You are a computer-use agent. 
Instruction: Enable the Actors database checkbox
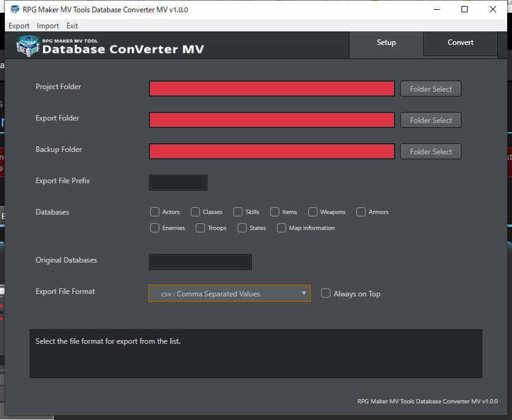point(154,212)
